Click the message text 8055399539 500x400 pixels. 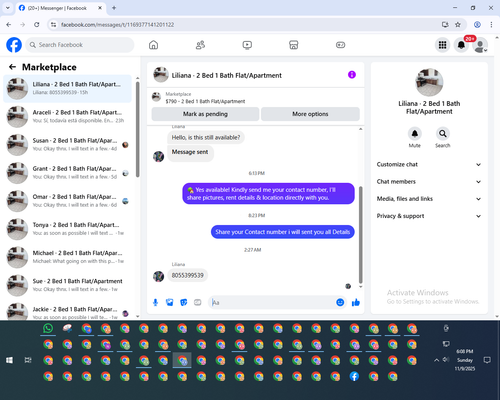187,275
